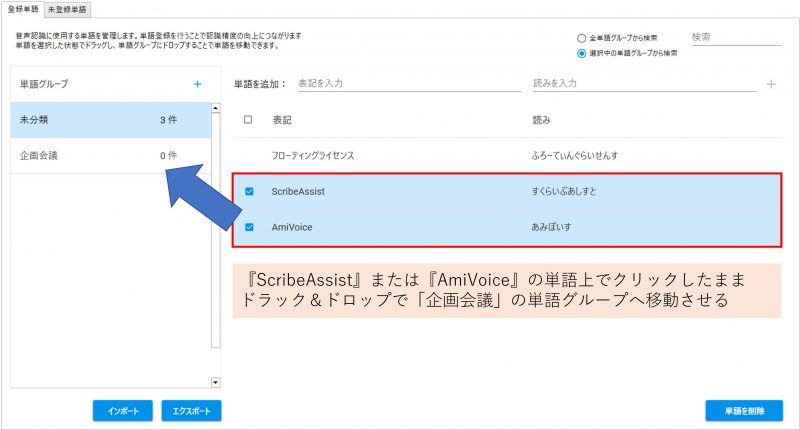
Task: Select the 企画会議 word group
Action: click(x=110, y=156)
